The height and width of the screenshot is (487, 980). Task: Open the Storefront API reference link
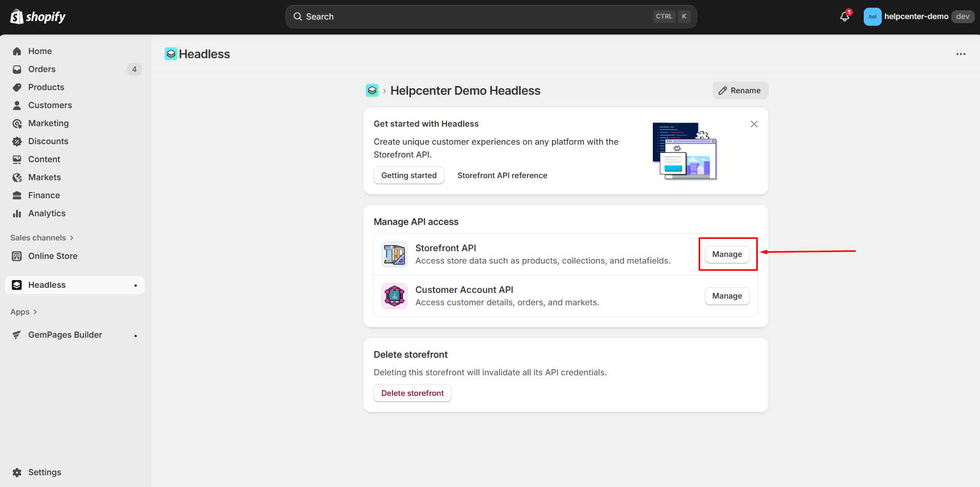click(x=502, y=175)
